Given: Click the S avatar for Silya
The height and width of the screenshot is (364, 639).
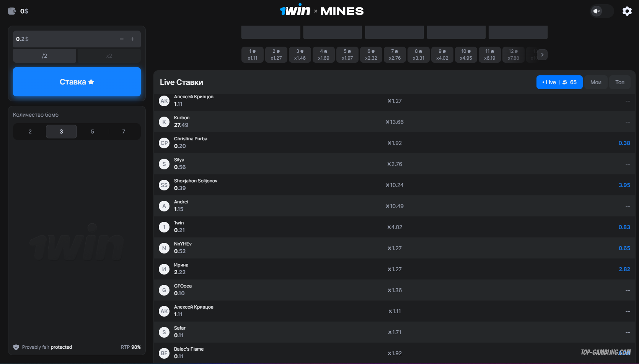Looking at the screenshot, I should [164, 164].
